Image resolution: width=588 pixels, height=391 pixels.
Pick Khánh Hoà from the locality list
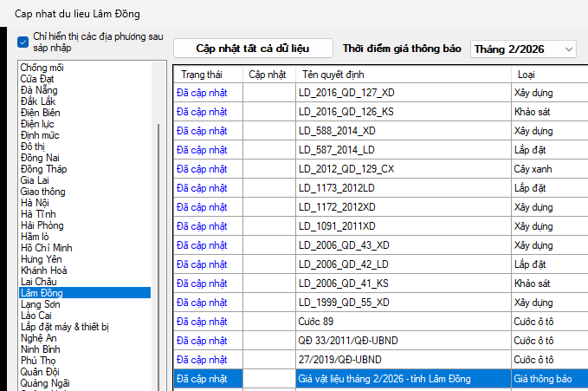point(45,270)
